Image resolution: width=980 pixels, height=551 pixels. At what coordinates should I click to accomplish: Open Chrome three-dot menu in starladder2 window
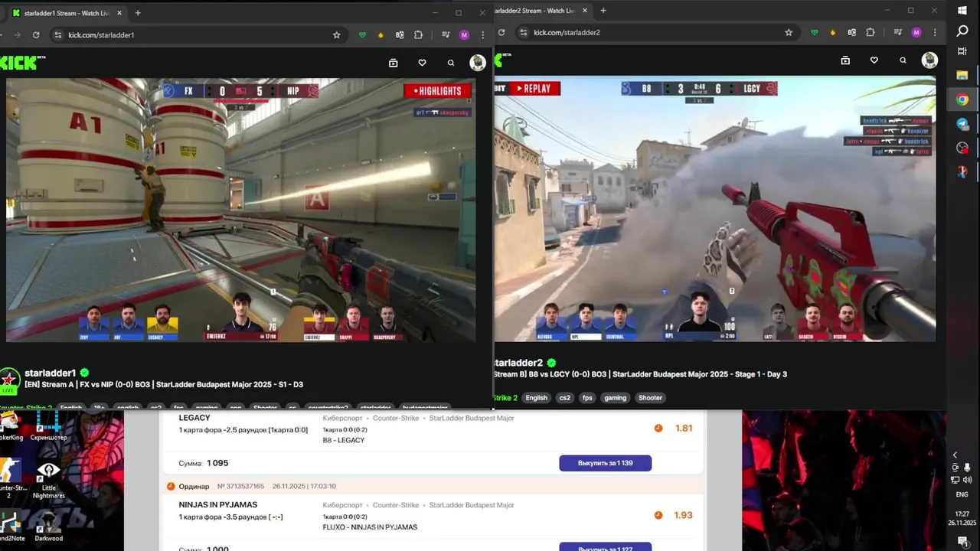coord(935,32)
